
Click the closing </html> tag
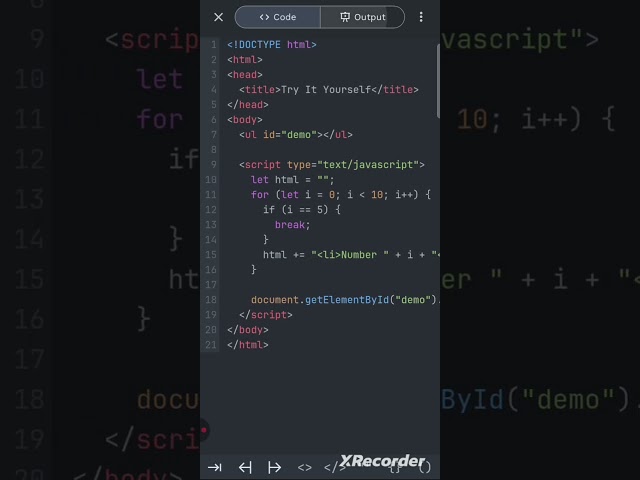coord(248,345)
